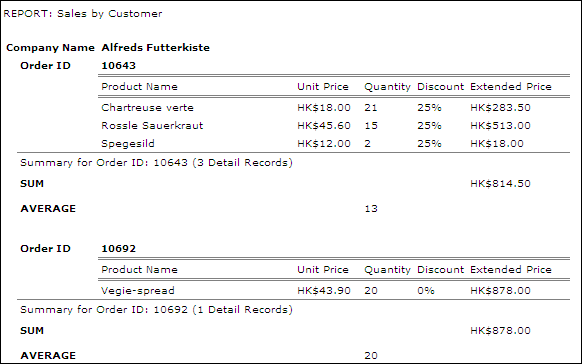The image size is (582, 364).
Task: Select the Chartreuse verte product row
Action: tap(334, 108)
